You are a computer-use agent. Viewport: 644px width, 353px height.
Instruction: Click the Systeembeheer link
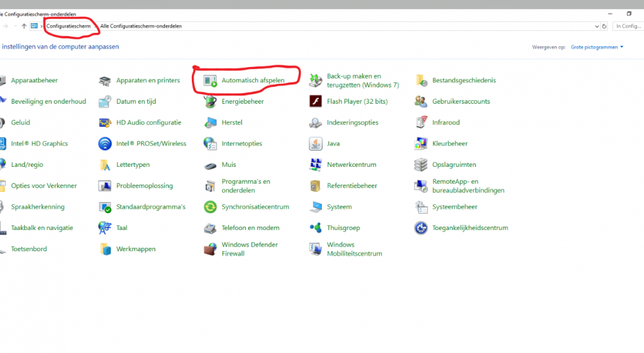455,207
